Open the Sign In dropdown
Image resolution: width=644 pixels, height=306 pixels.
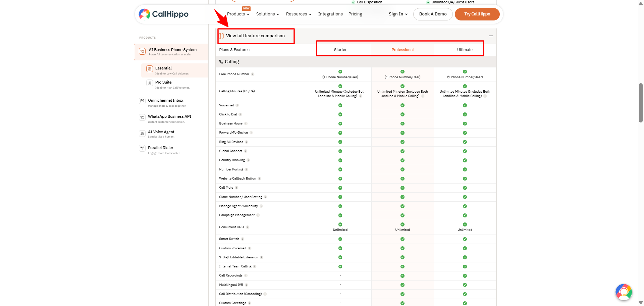pyautogui.click(x=398, y=14)
